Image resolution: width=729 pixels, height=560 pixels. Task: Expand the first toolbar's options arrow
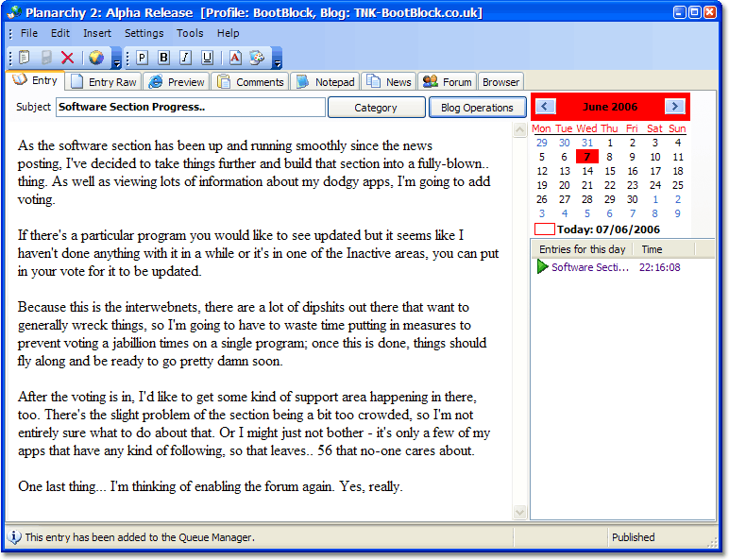click(116, 60)
